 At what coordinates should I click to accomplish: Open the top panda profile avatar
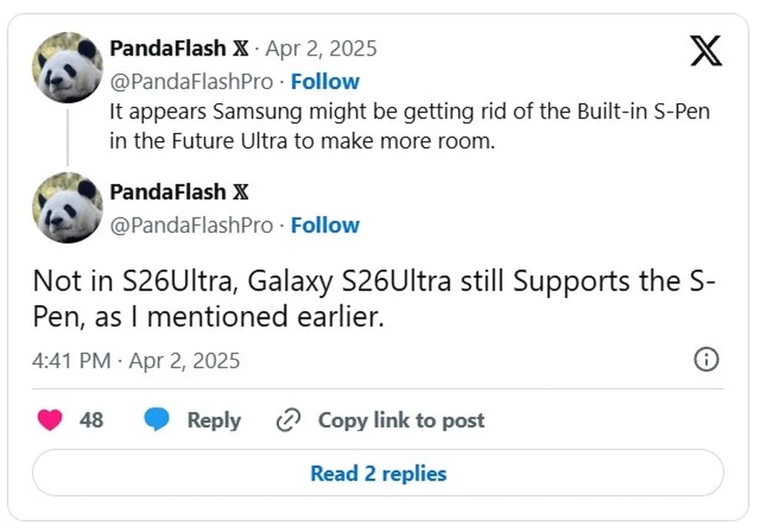point(68,67)
